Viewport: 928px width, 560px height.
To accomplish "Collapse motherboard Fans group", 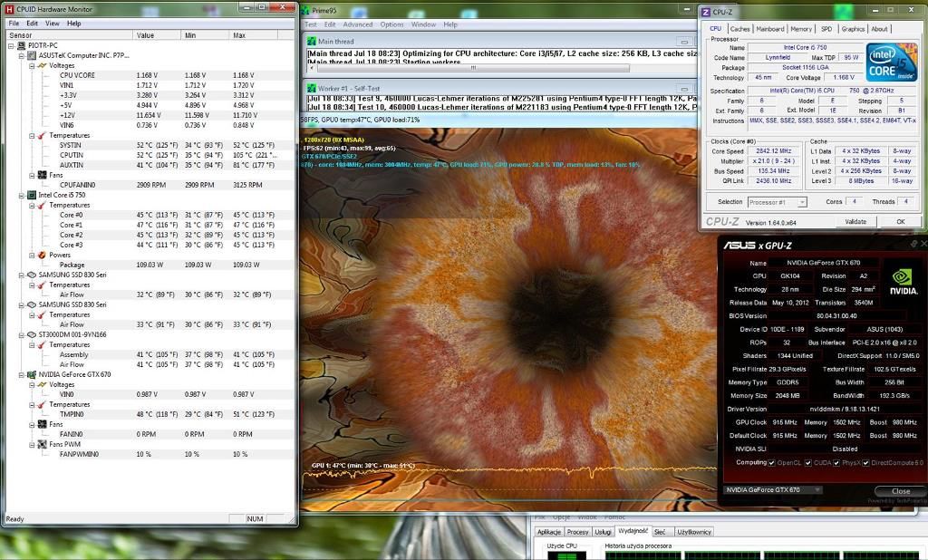I will (32, 175).
